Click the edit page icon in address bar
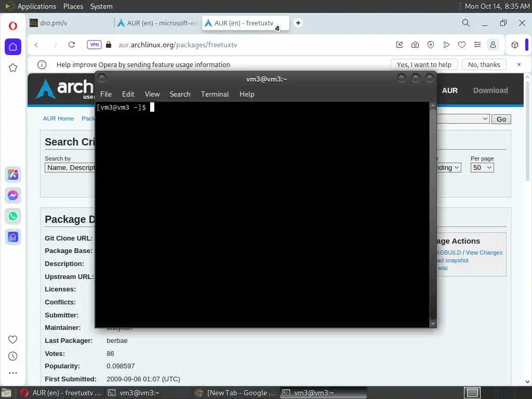Viewport: 532px width, 399px height. [x=400, y=45]
